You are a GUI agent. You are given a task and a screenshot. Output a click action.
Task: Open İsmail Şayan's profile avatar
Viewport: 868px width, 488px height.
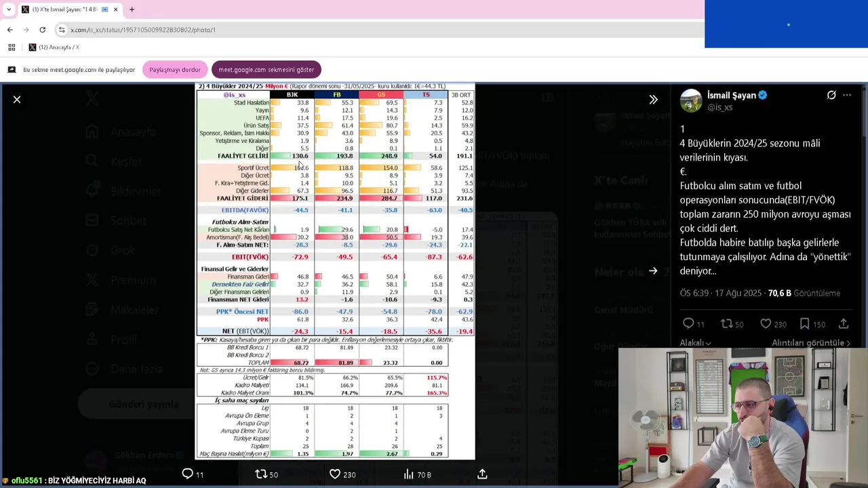(x=691, y=100)
